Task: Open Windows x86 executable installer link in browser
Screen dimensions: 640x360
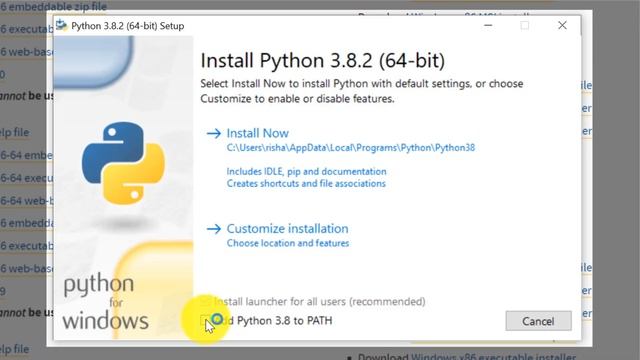Action: [x=493, y=356]
